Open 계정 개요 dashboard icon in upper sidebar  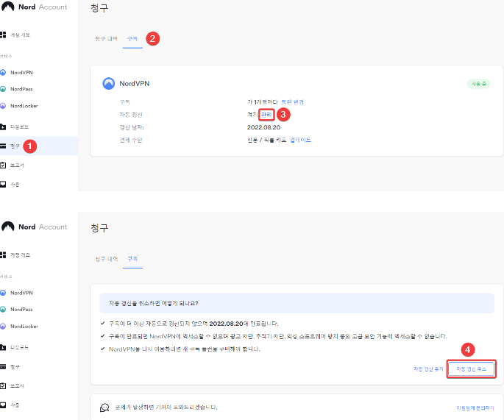click(3, 35)
